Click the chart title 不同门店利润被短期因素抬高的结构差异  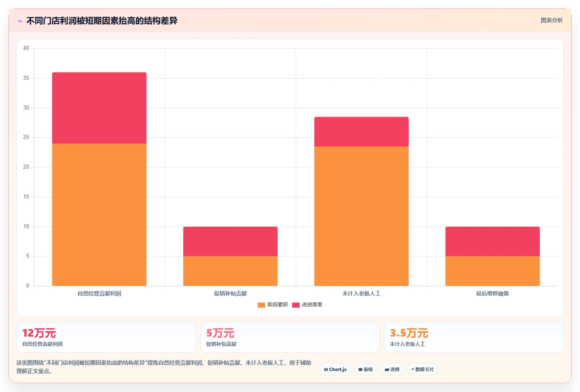pos(102,21)
